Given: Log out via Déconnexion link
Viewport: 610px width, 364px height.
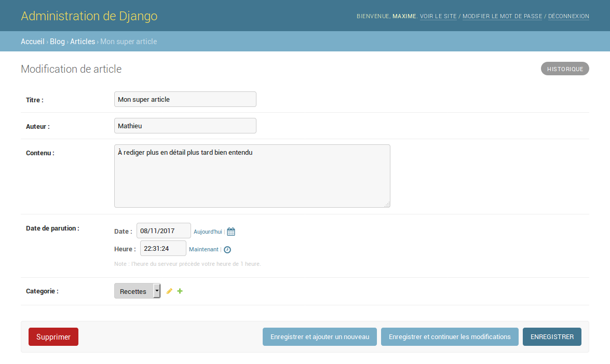Looking at the screenshot, I should [x=569, y=16].
